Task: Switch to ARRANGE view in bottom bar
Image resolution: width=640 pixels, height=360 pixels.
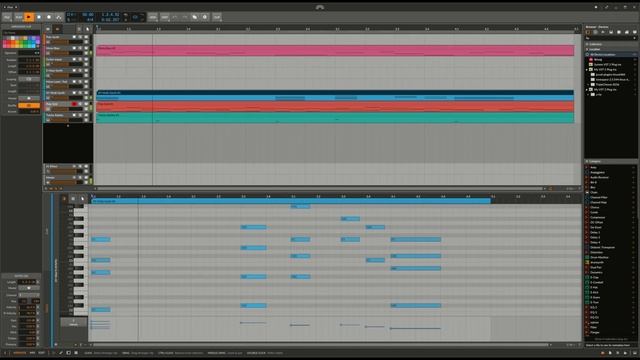Action: (19, 353)
